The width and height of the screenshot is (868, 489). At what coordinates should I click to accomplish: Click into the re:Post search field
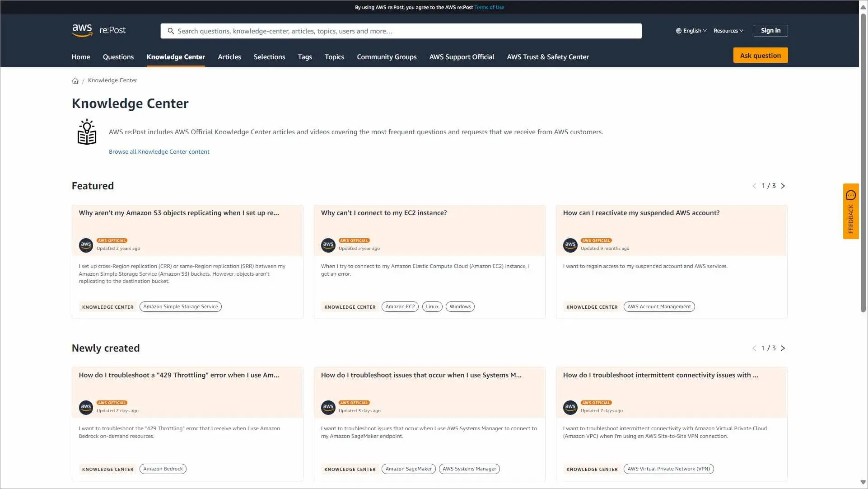click(x=401, y=31)
